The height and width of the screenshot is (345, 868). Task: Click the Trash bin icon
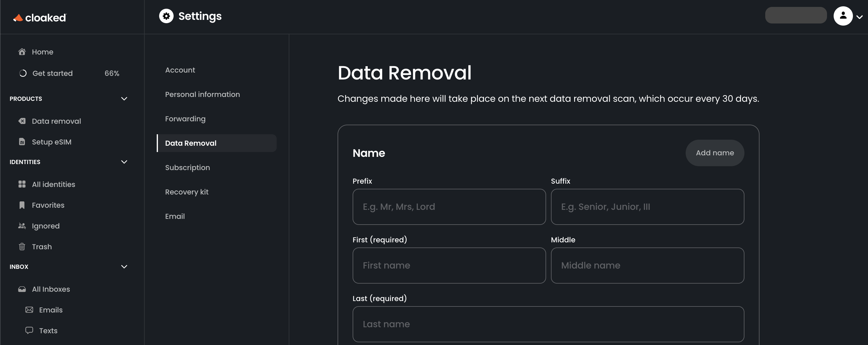click(x=22, y=247)
